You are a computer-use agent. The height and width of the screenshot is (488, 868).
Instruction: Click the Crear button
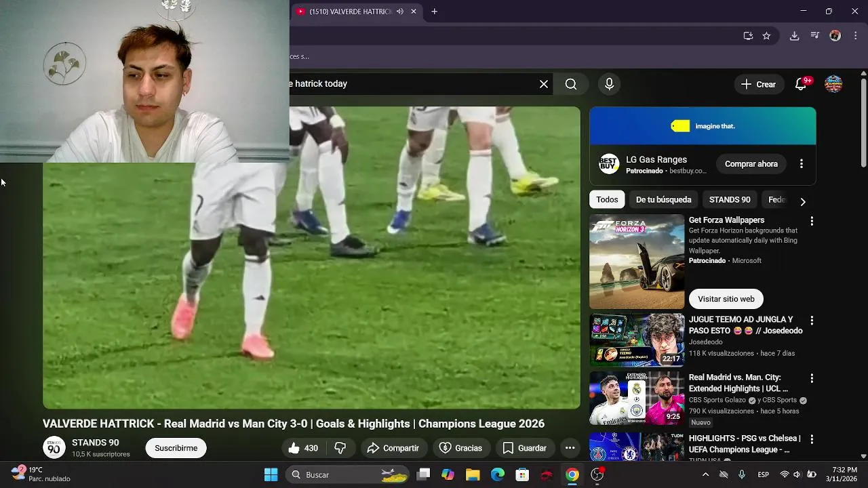(758, 84)
